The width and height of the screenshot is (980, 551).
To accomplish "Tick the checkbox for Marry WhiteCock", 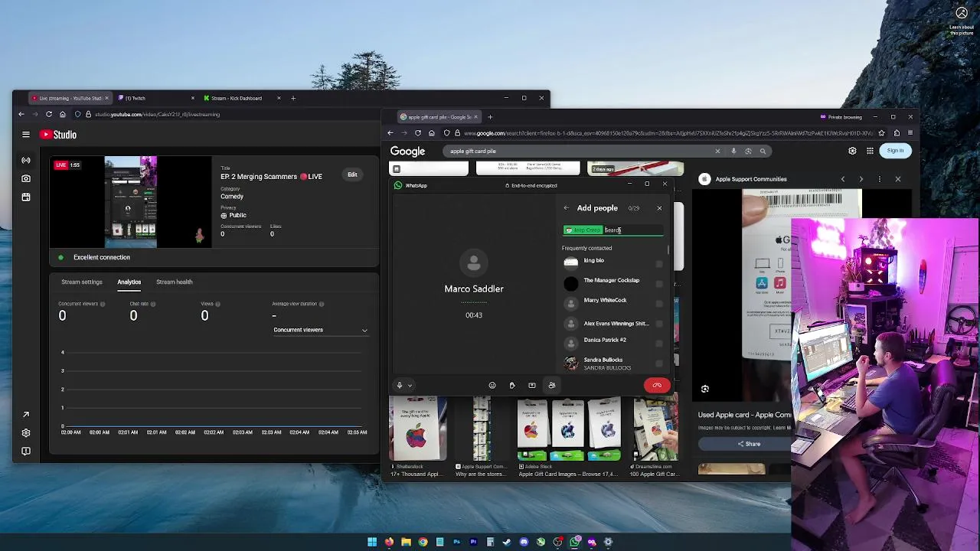I will (659, 304).
